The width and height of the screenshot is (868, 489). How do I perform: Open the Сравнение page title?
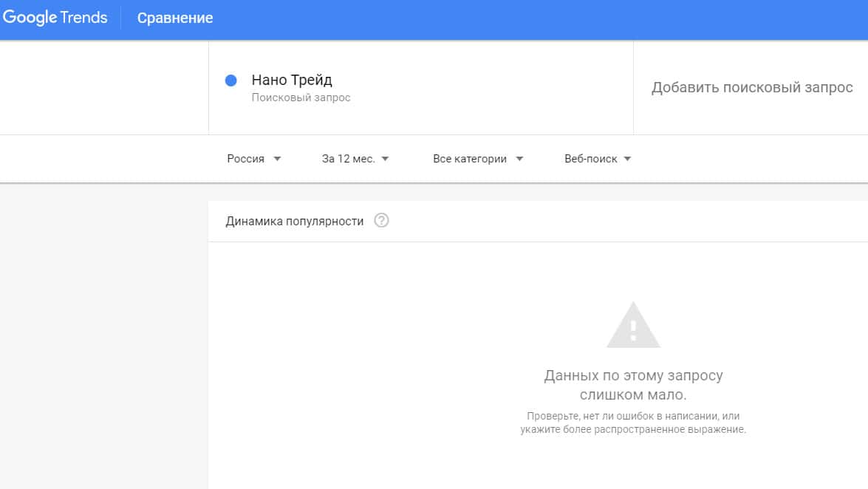[x=175, y=18]
